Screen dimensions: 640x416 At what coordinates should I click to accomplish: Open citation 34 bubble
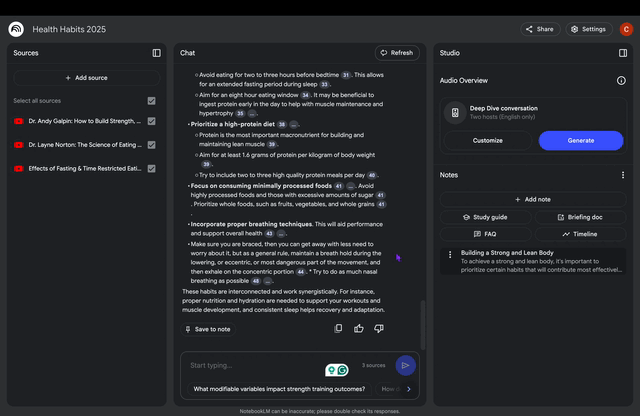[305, 95]
